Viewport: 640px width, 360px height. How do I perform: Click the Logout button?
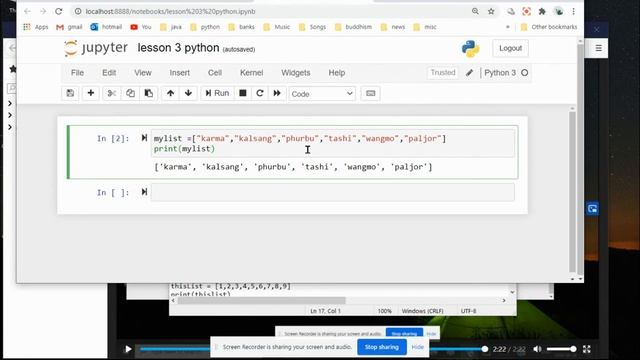coord(510,48)
